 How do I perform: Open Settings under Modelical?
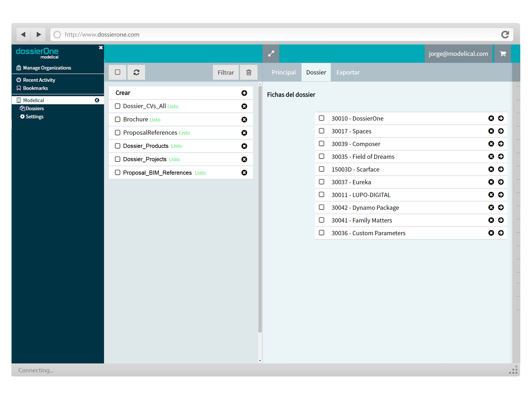coord(32,117)
